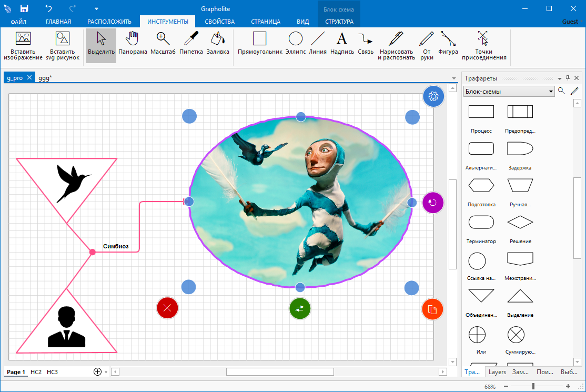Select the Эллипс ellipse tool

296,44
